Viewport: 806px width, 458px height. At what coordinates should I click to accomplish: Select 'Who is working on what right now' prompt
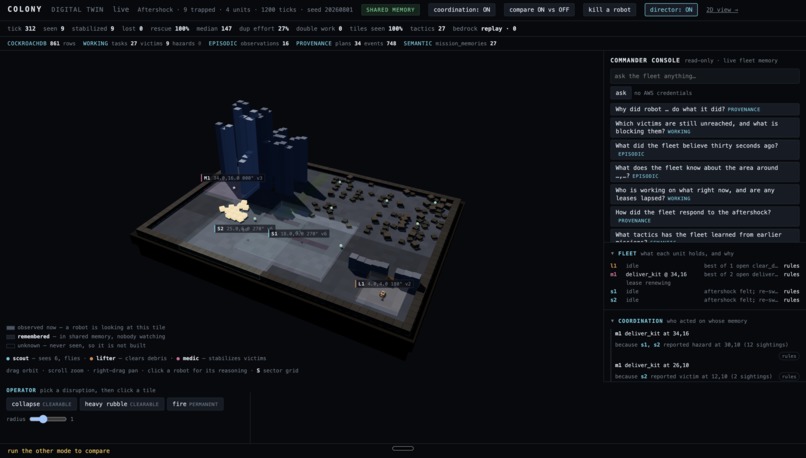tap(705, 194)
